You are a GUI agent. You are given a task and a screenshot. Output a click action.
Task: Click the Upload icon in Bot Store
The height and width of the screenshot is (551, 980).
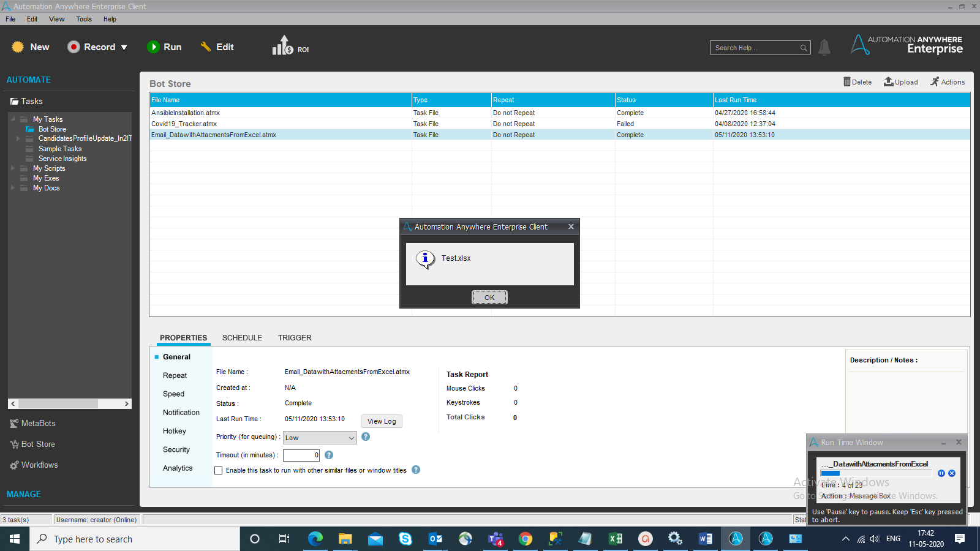[x=888, y=82]
